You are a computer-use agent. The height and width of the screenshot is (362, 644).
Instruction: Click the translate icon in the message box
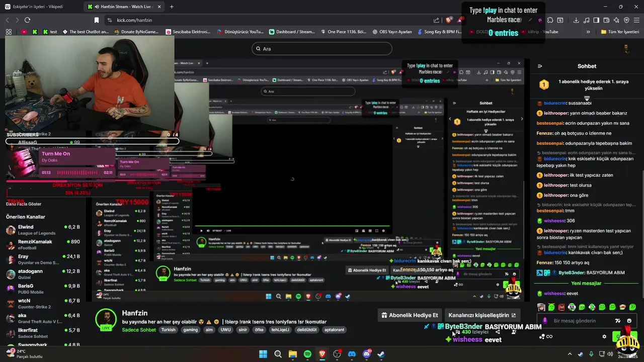click(617, 321)
